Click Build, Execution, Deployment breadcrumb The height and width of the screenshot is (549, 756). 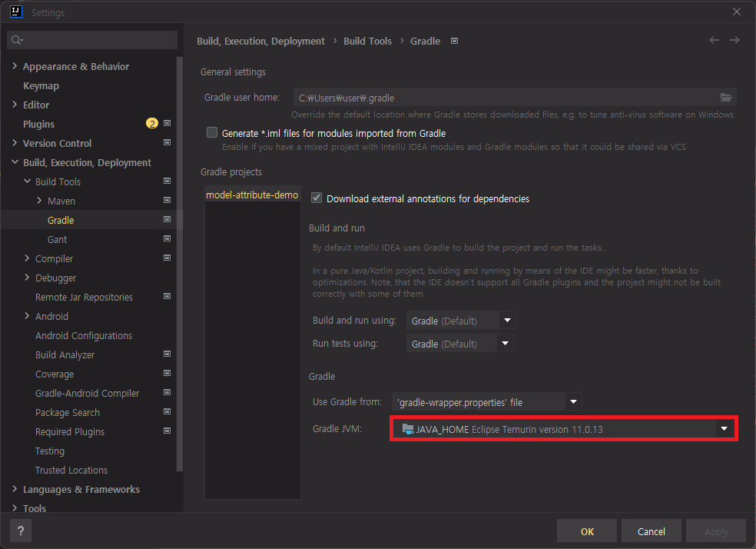[261, 42]
